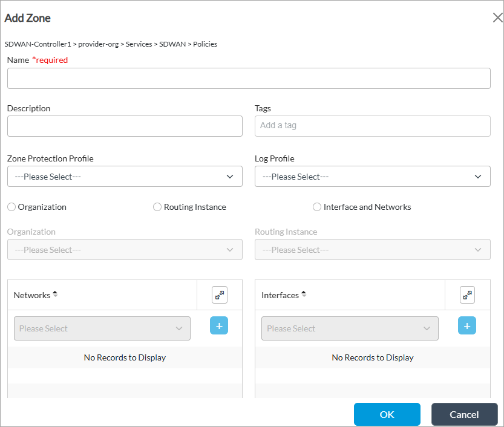Expand the Networks table view
This screenshot has width=504, height=427.
pos(219,295)
